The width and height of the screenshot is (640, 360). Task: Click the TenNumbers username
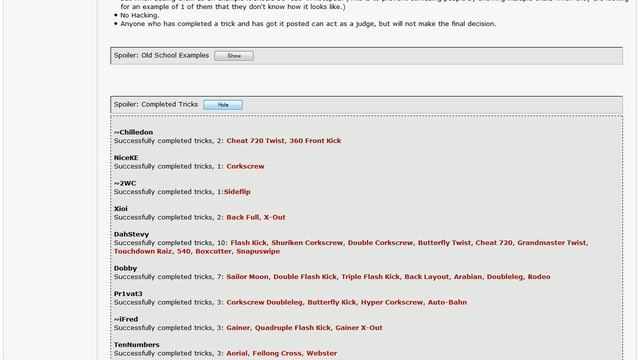point(136,345)
